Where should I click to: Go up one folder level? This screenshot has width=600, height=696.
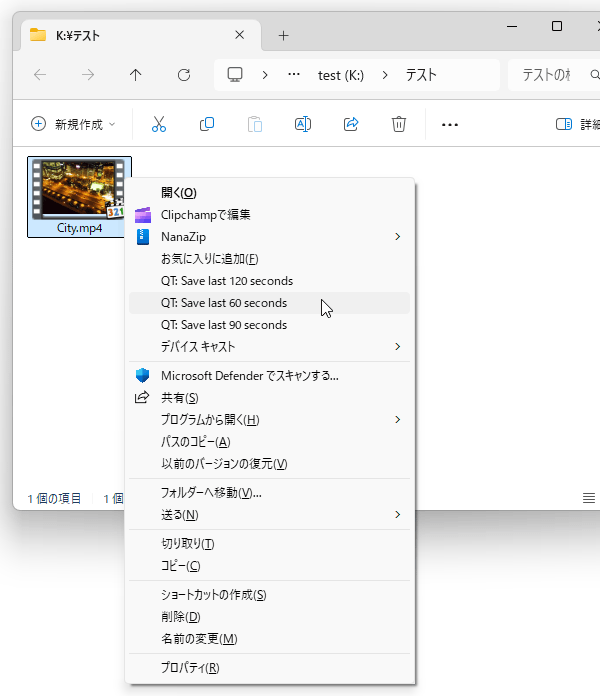(135, 75)
